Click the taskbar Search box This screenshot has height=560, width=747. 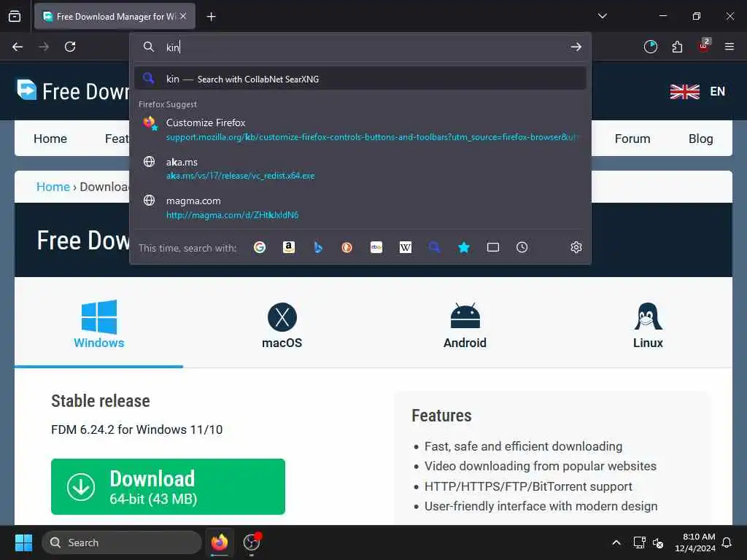click(122, 542)
